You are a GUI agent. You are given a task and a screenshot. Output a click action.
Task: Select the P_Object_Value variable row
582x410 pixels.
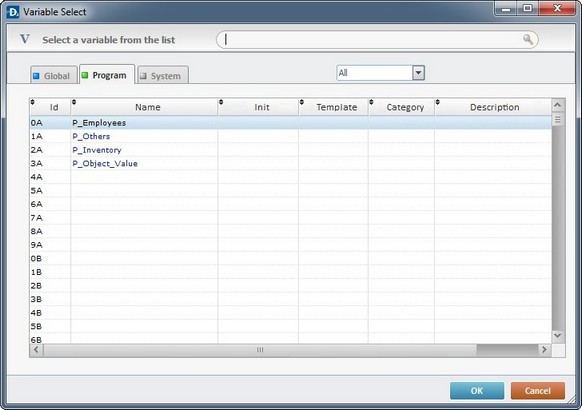290,163
